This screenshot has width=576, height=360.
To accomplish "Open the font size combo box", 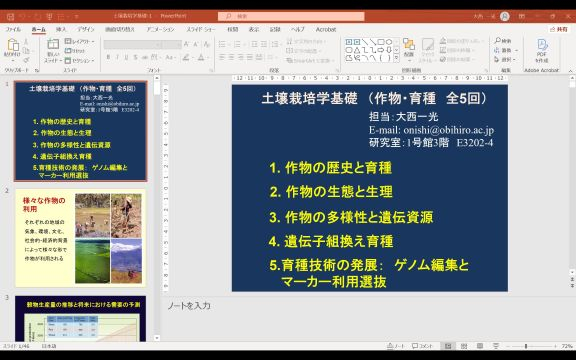I will click(x=172, y=44).
